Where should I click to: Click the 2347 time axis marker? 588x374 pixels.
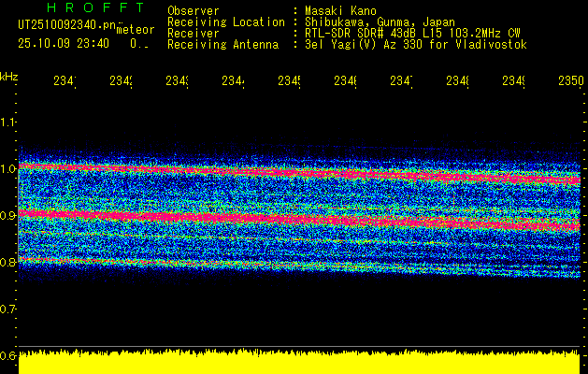click(x=402, y=81)
